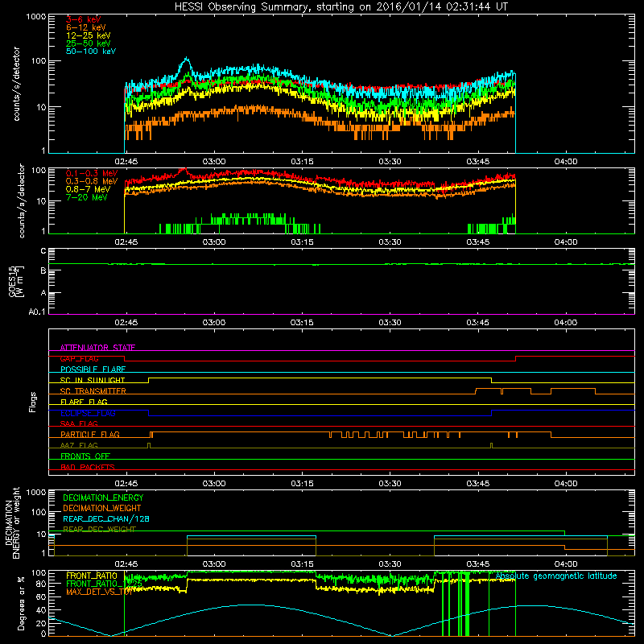Select the 3-6 keV legend label
Image resolution: width=644 pixels, height=644 pixels.
pos(84,19)
